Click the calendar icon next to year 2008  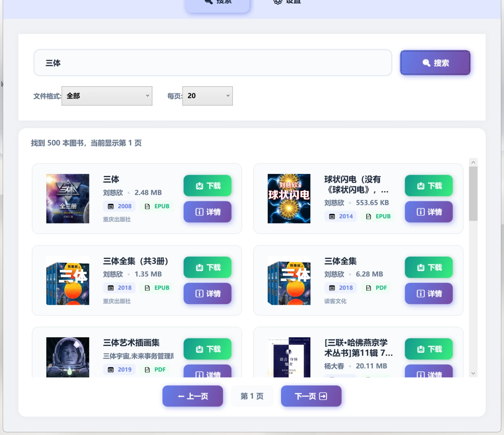pos(111,206)
